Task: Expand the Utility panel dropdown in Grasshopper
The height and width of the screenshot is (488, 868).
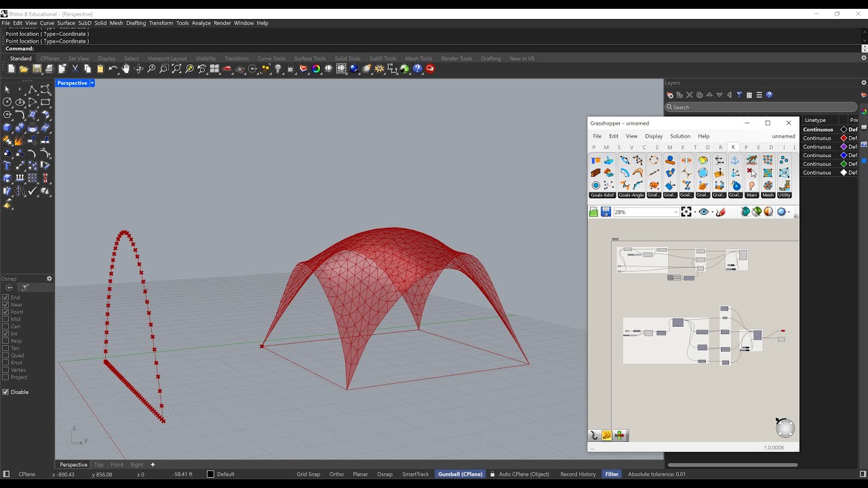Action: pos(785,195)
